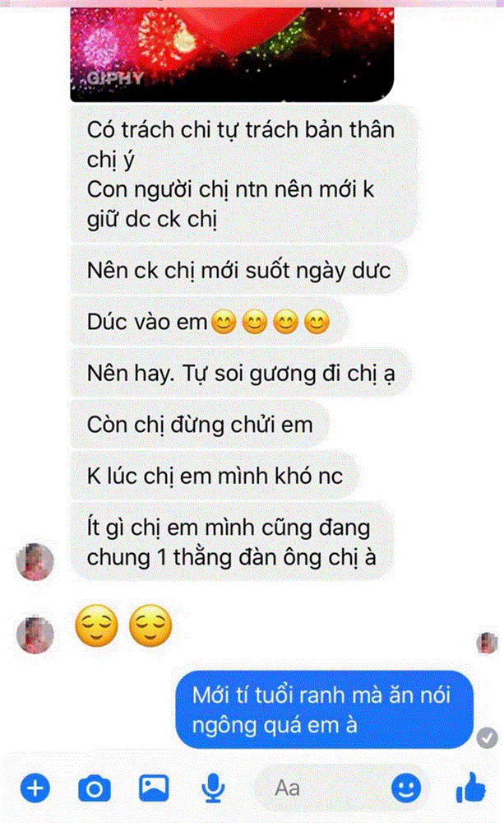The height and width of the screenshot is (823, 504).
Task: Tap the 'Có trách chi tự trách' message
Action: (244, 174)
